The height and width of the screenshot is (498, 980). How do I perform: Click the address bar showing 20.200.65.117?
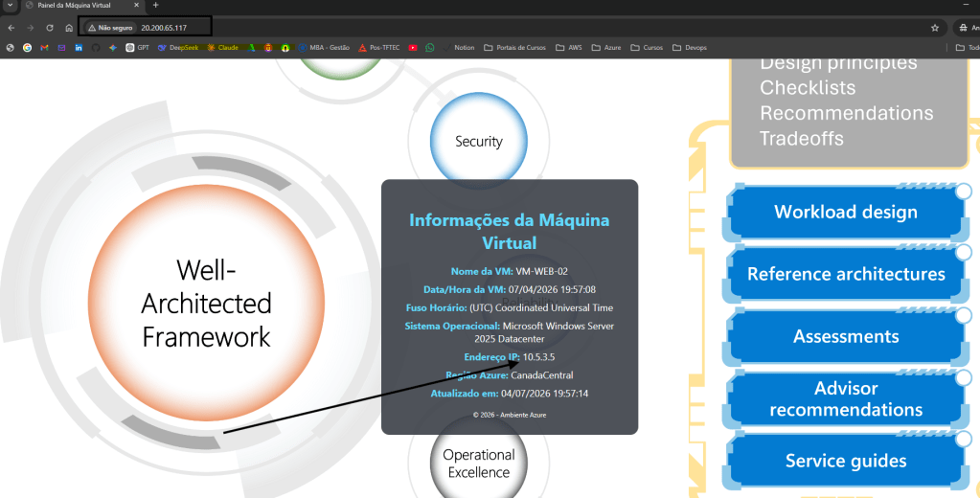[x=172, y=28]
